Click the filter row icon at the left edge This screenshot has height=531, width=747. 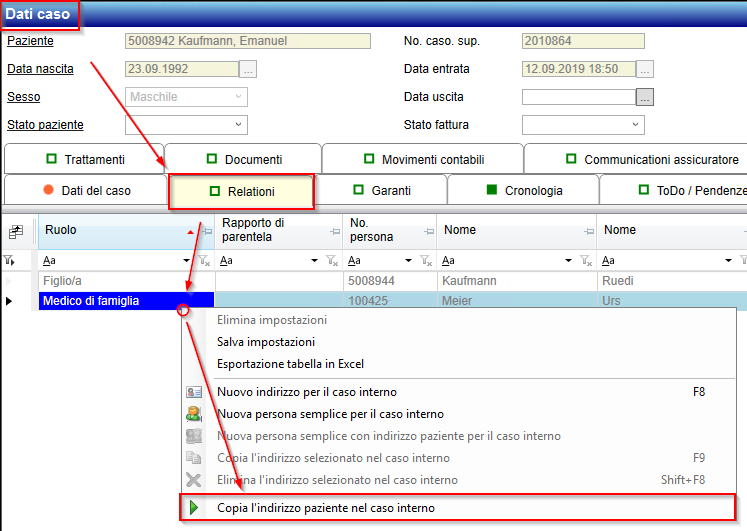(x=9, y=260)
